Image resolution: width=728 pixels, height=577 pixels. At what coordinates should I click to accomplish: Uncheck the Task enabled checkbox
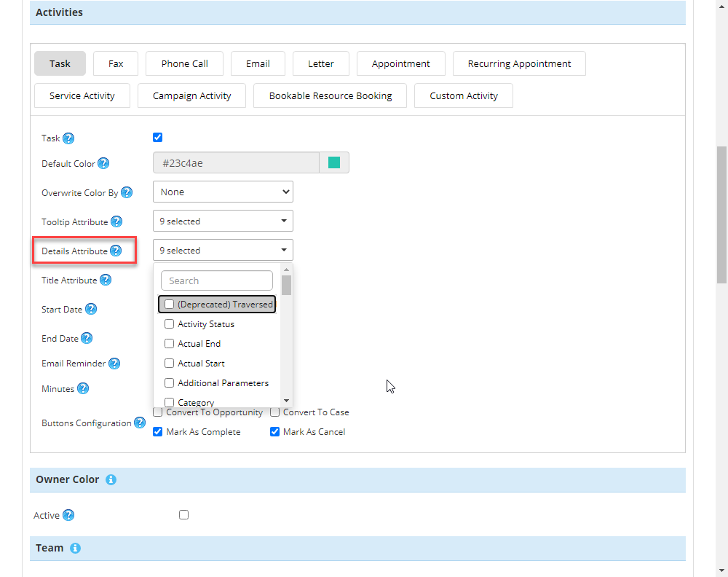coord(158,138)
